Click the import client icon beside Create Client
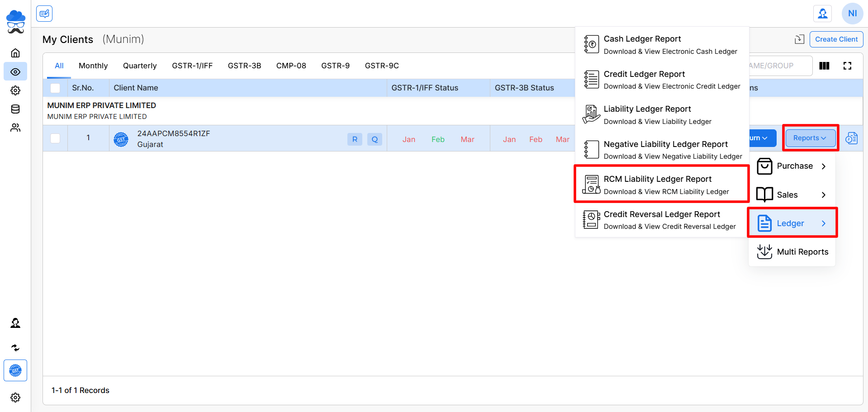 [x=799, y=39]
